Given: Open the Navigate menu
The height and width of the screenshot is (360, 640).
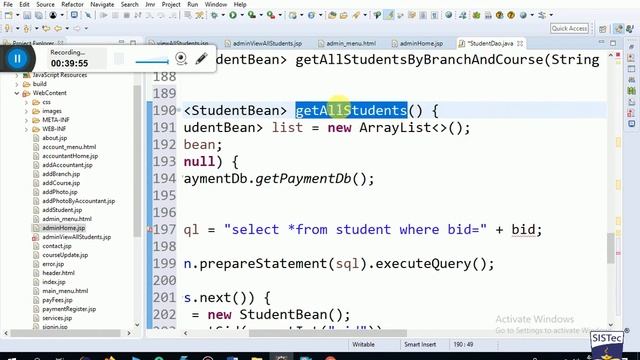Looking at the screenshot, I should (102, 4).
